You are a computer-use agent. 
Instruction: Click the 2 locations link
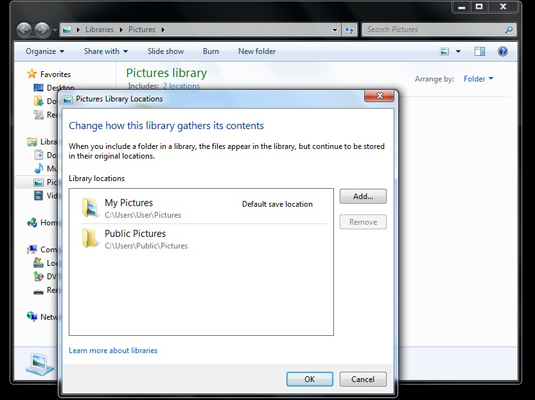coord(181,86)
